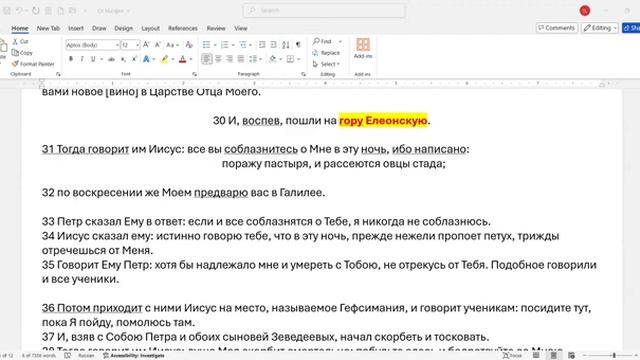
Task: Expand the numbered list style dropdown
Action: pos(233,45)
